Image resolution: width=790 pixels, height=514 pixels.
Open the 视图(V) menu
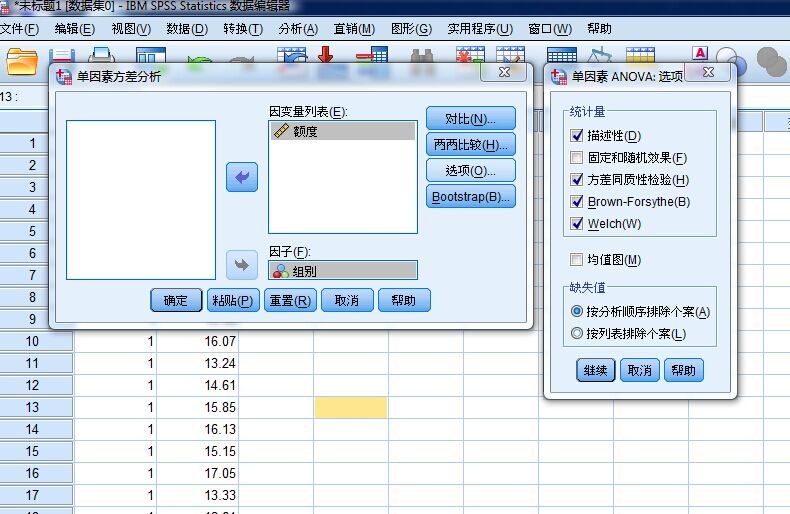point(131,29)
